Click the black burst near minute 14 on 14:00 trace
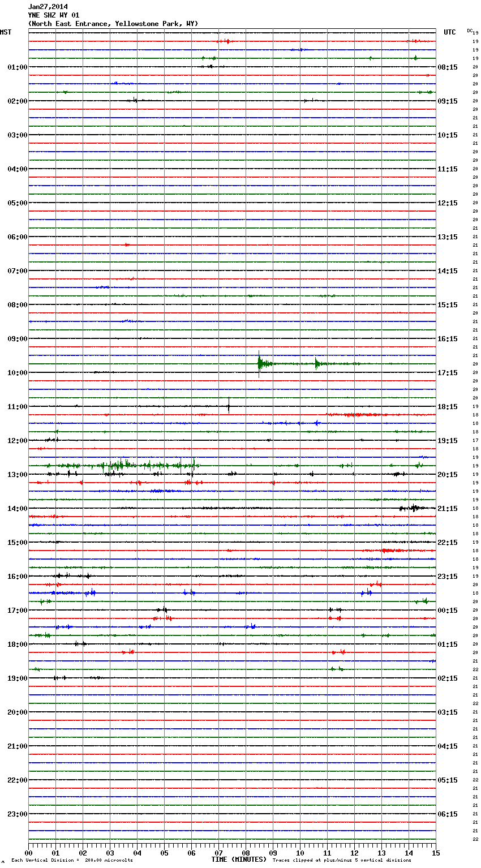The height and width of the screenshot is (868, 481). click(413, 508)
